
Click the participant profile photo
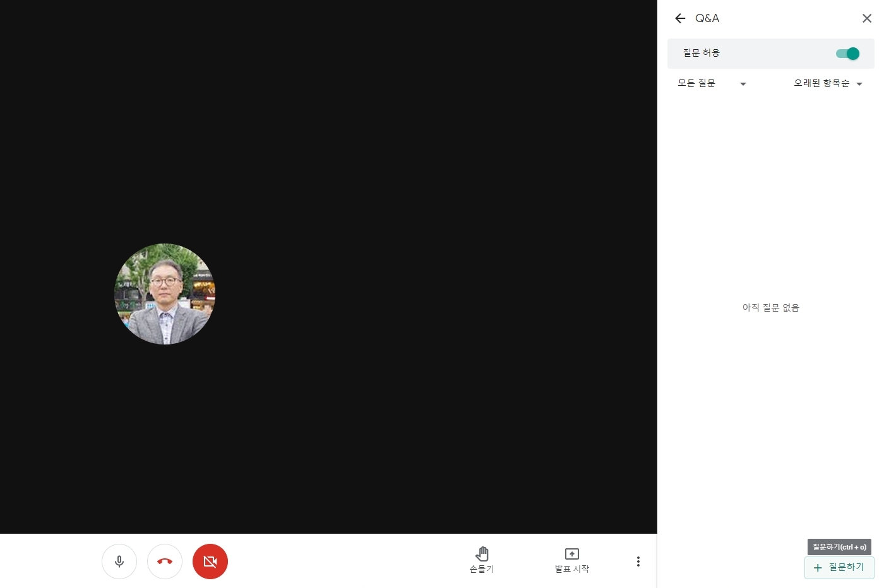point(165,294)
